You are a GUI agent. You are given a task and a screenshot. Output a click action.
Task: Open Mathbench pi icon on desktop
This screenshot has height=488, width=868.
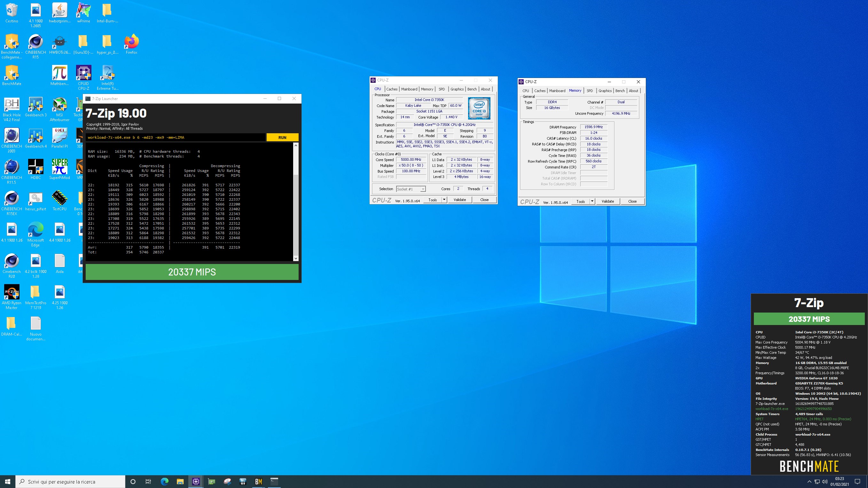click(x=60, y=75)
